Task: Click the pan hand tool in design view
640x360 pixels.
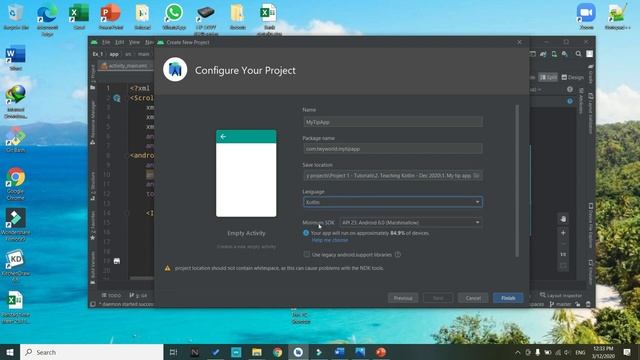Action: tap(563, 219)
